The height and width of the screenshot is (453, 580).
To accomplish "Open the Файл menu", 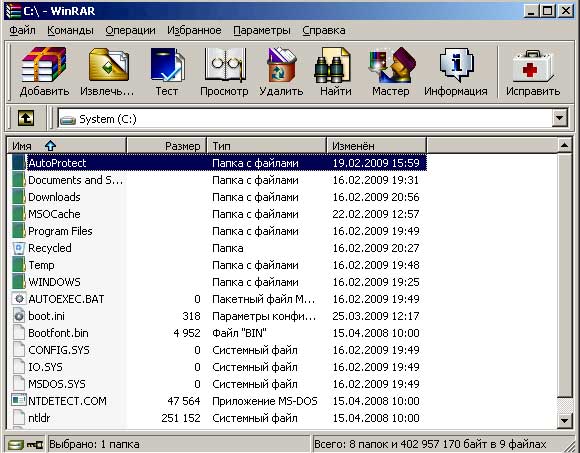I will tap(22, 30).
